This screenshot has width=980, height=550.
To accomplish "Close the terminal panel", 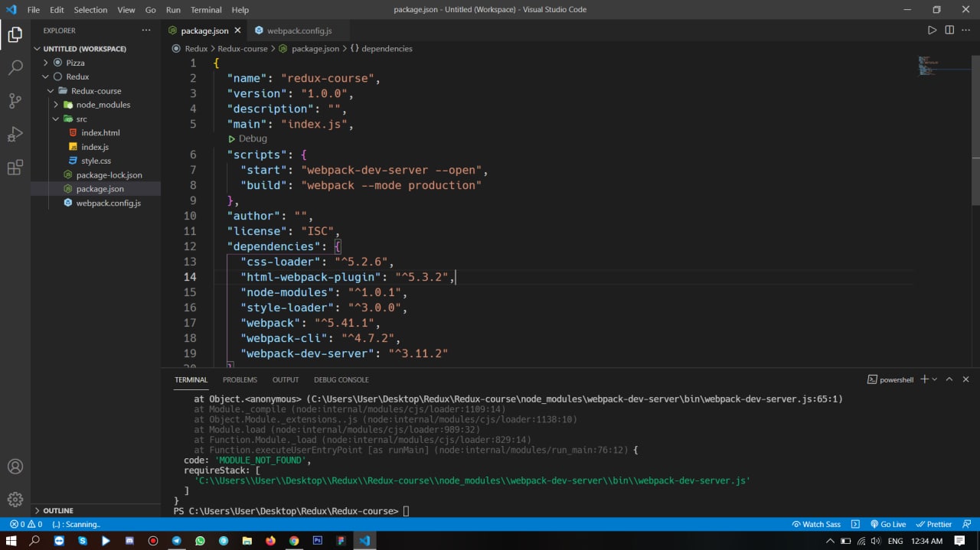I will 966,379.
